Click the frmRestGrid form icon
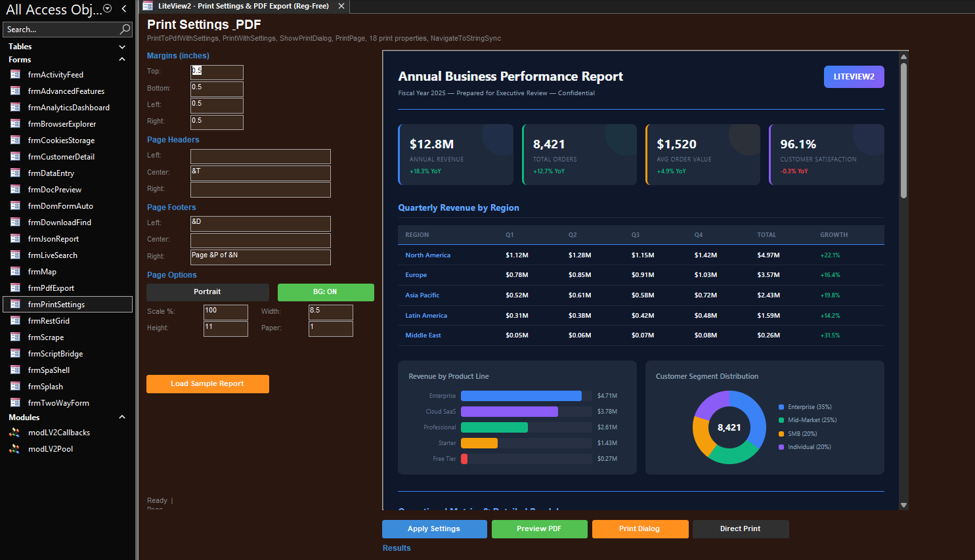This screenshot has width=975, height=560. 15,320
